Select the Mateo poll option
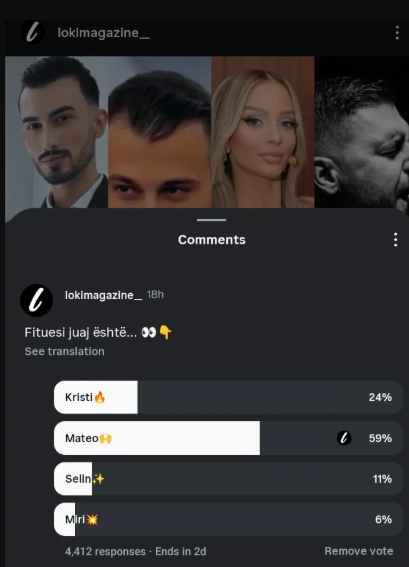The width and height of the screenshot is (409, 567). 228,438
